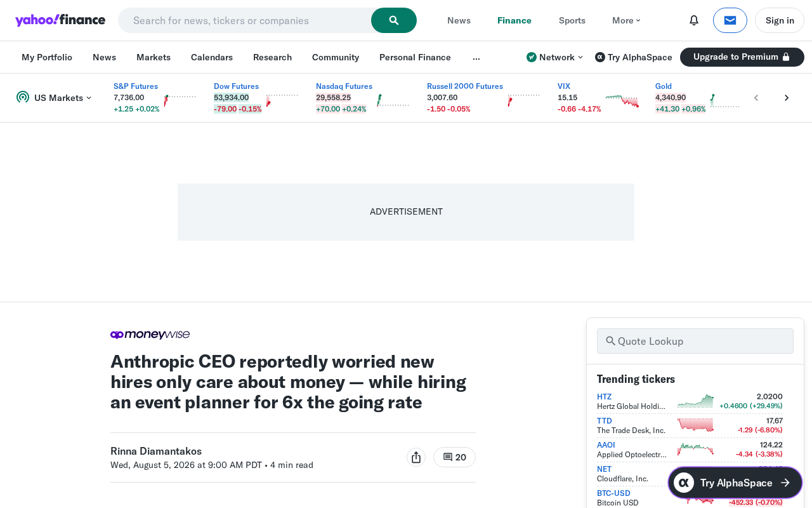Screen dimensions: 812x508
Task: Show next market tickers with right arrow
Action: (x=787, y=98)
